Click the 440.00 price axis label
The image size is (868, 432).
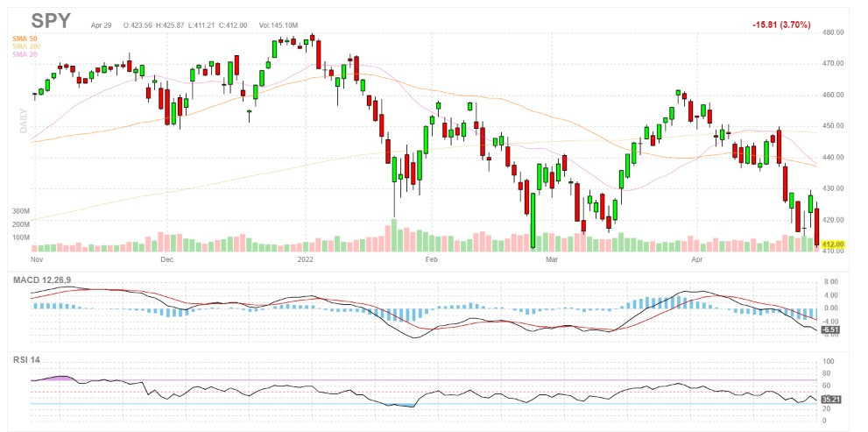[x=833, y=158]
